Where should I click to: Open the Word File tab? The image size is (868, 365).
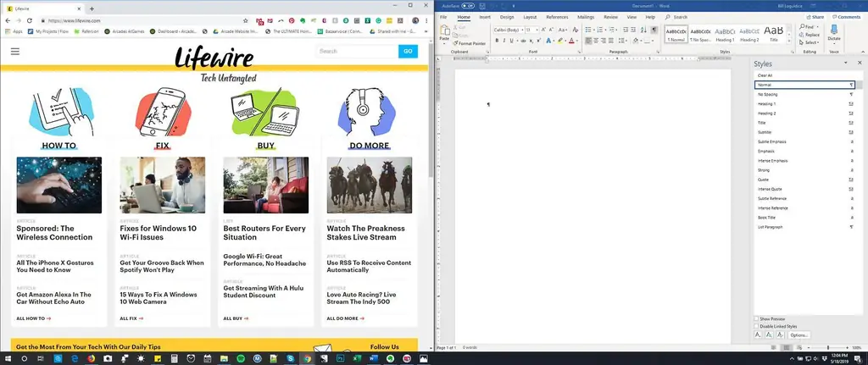click(443, 17)
